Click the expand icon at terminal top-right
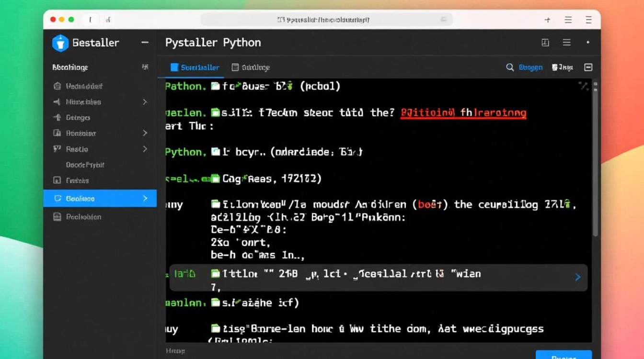 click(x=583, y=86)
